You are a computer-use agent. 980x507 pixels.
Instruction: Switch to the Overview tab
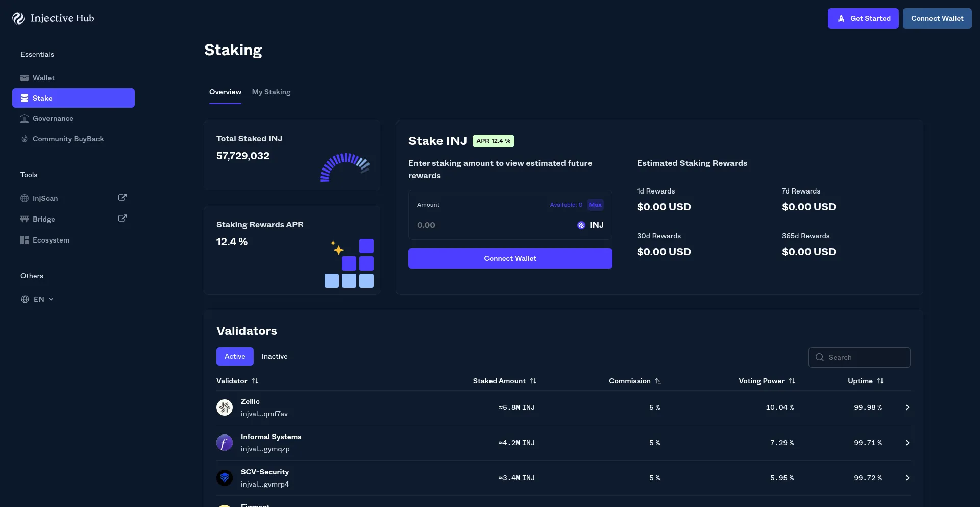[225, 92]
